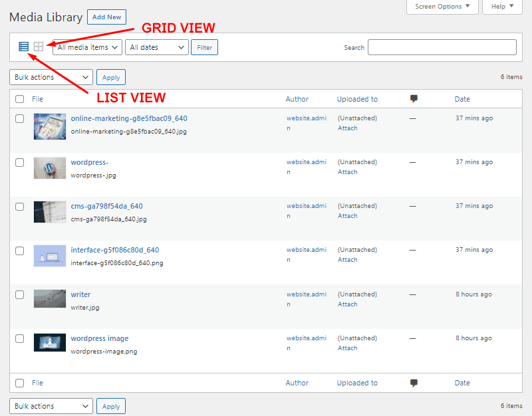Click the comments column bubble icon
Image resolution: width=532 pixels, height=416 pixels.
[414, 98]
